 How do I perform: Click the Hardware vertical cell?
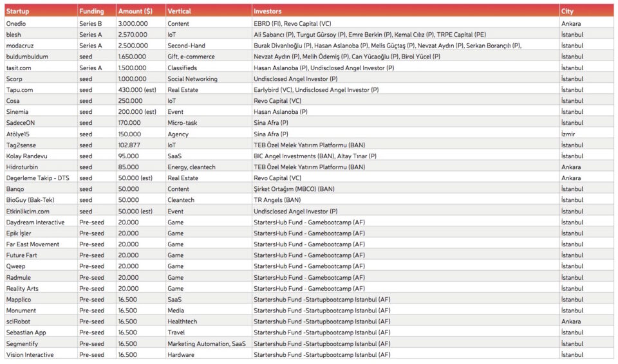[209, 354]
